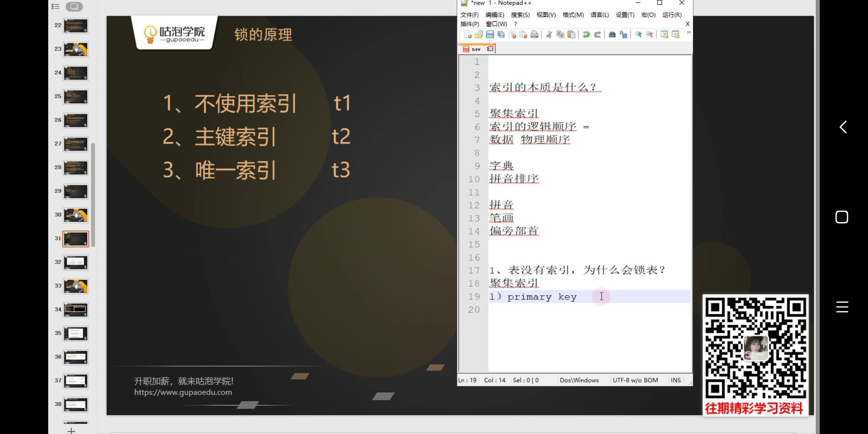Open the 搜索(S) menu

(x=520, y=15)
